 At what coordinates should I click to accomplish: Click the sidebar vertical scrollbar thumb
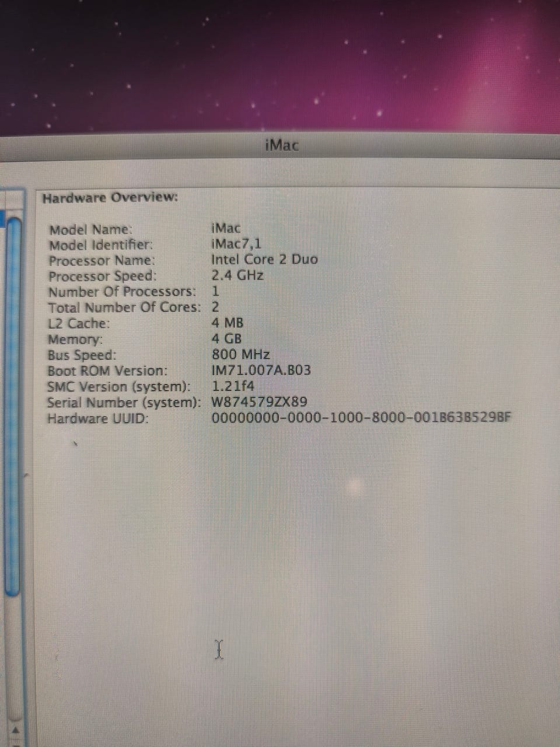[x=13, y=406]
